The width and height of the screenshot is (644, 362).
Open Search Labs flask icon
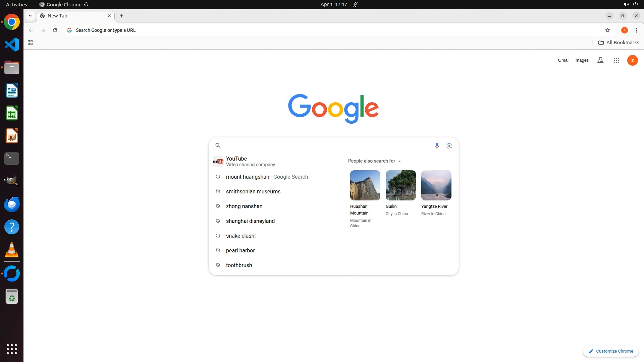(600, 60)
